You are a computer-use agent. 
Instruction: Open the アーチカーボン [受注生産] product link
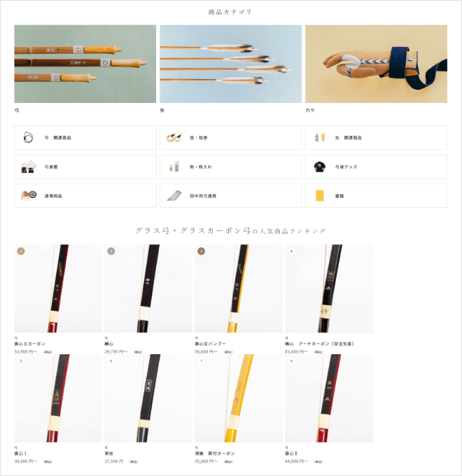(319, 344)
